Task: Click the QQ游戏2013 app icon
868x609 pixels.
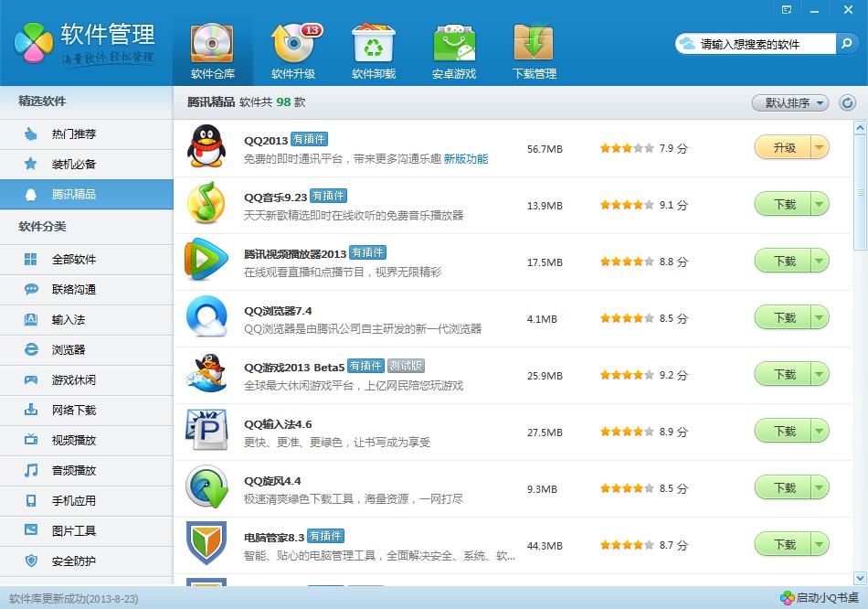Action: click(206, 373)
